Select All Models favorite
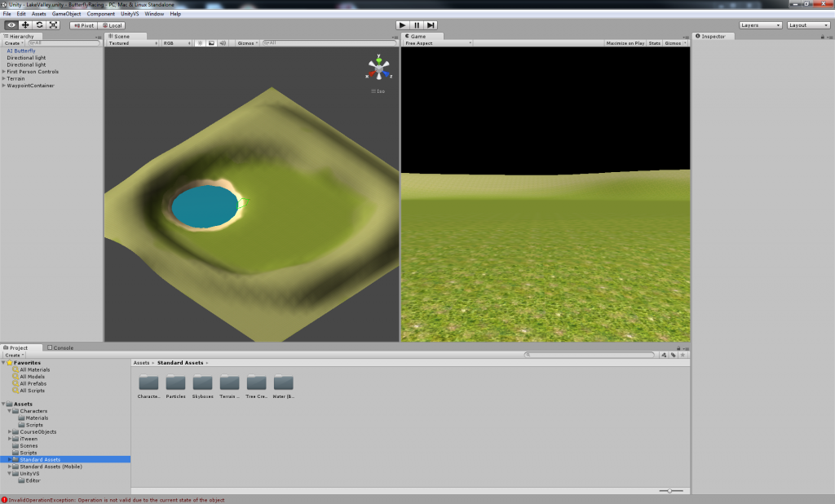 pyautogui.click(x=32, y=377)
